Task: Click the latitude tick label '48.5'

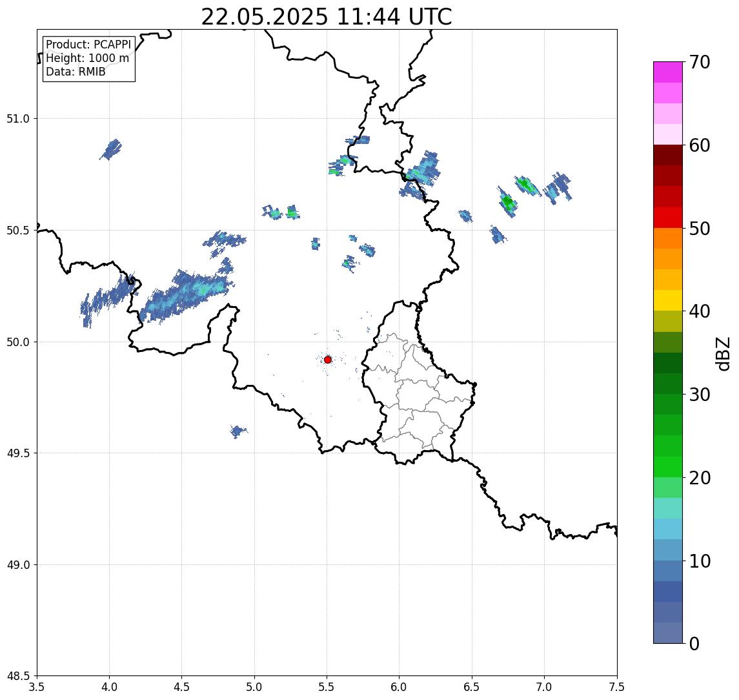Action: [x=18, y=676]
